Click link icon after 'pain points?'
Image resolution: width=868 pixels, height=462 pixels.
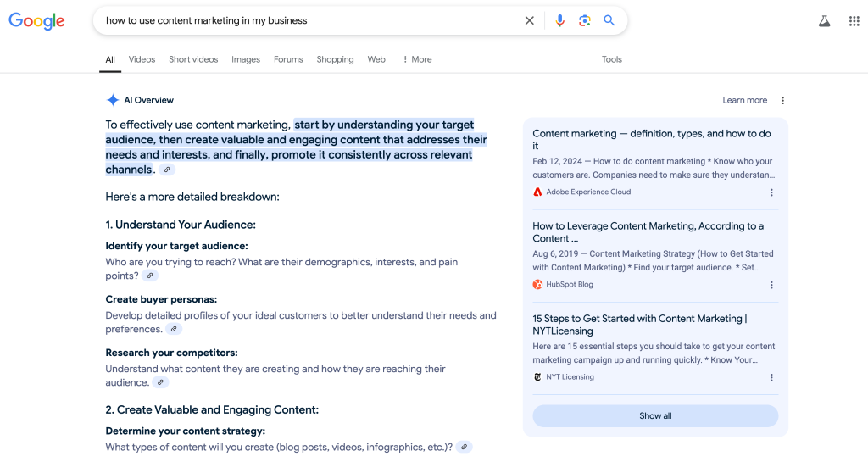[150, 276]
